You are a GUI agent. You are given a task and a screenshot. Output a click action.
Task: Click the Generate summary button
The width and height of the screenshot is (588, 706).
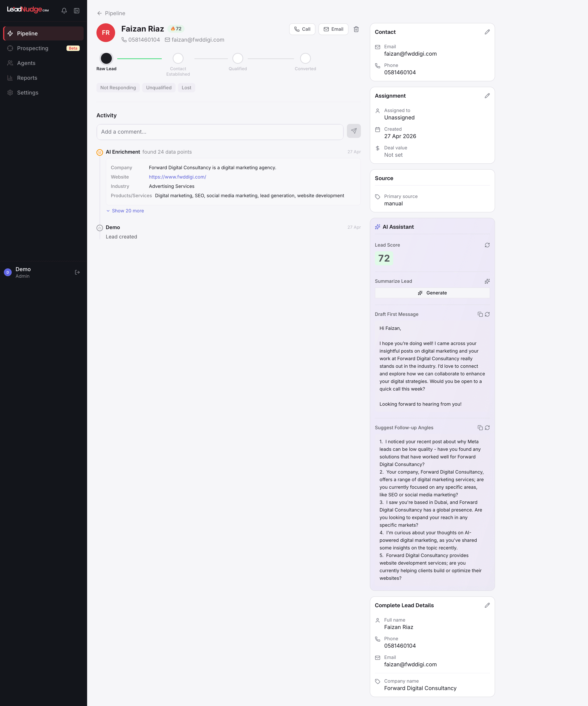point(432,293)
